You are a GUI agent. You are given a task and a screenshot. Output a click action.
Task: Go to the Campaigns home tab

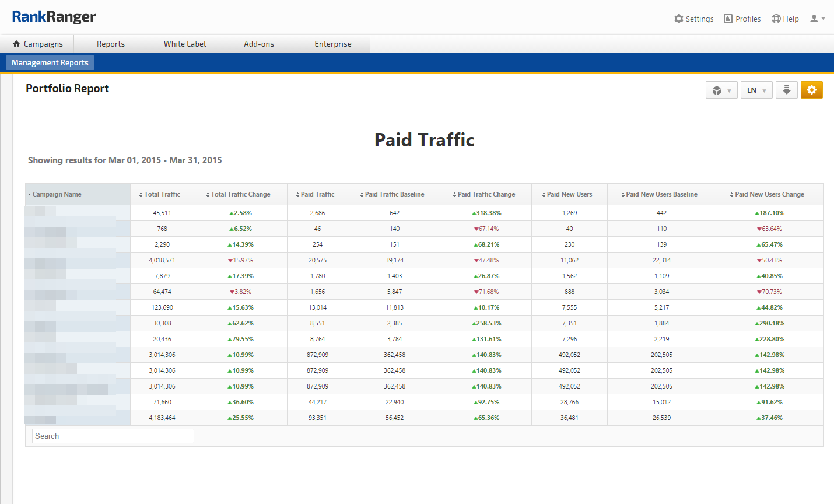[37, 44]
